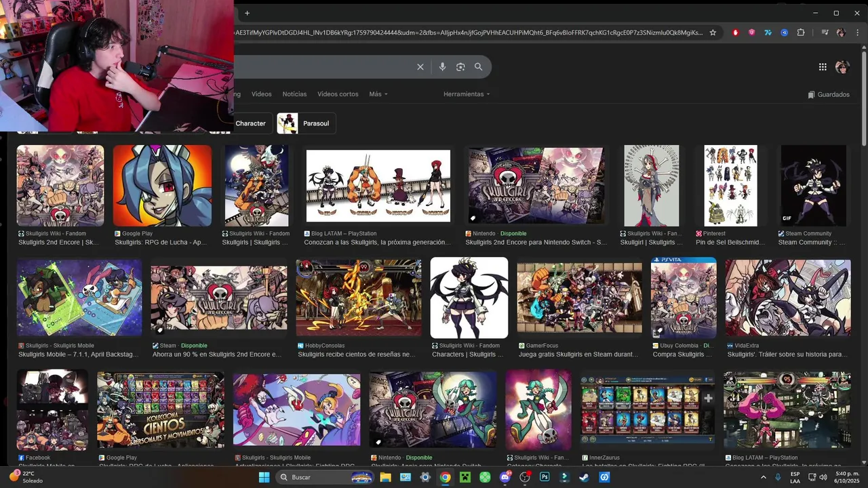Open Guardados saved items

coord(829,94)
